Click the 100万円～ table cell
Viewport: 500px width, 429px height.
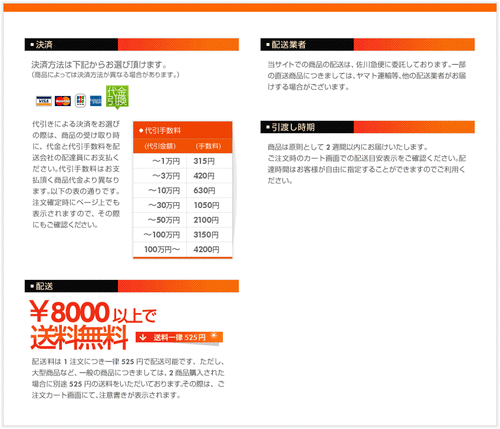160,249
